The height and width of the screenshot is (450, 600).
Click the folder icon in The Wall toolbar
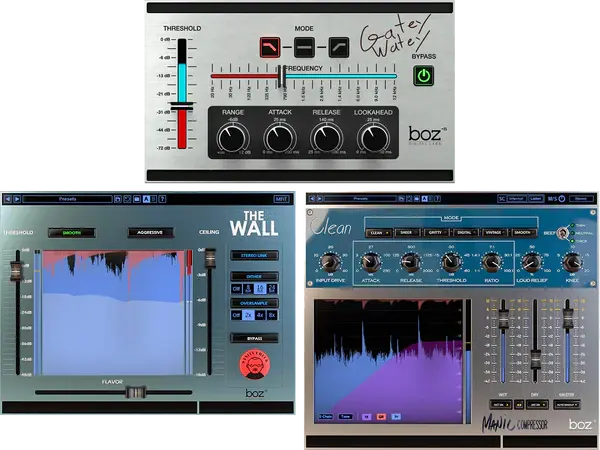tap(137, 199)
